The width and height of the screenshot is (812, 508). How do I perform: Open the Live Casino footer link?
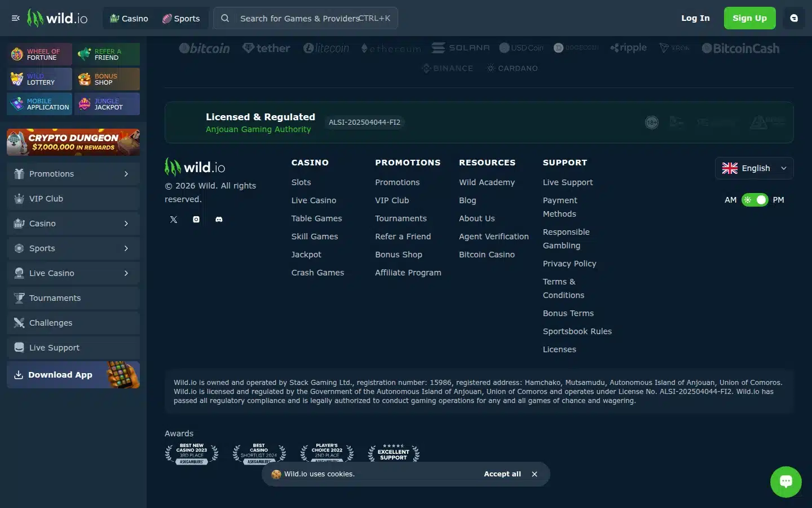coord(314,200)
